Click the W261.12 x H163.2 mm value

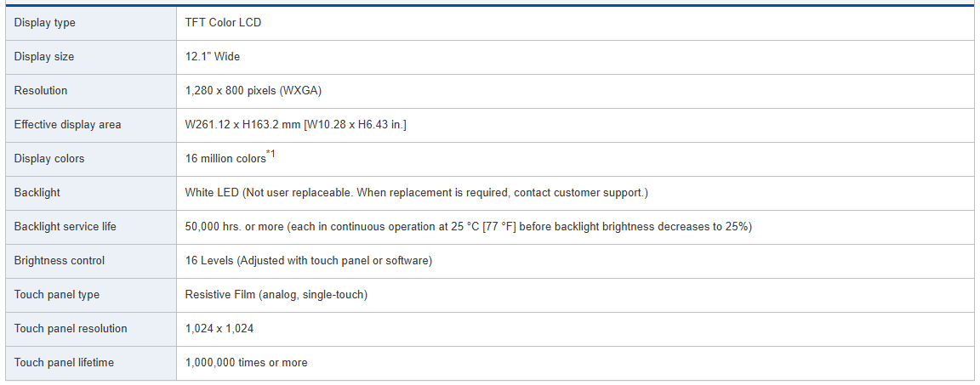[295, 125]
